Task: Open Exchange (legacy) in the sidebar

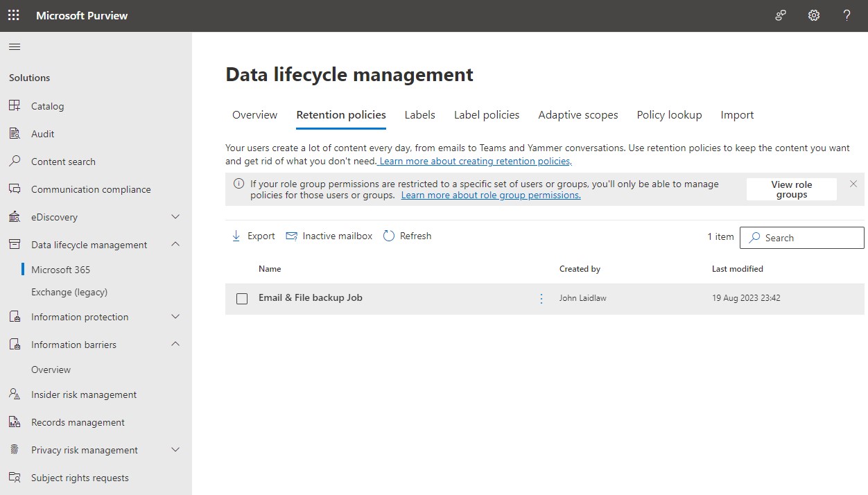Action: tap(69, 292)
